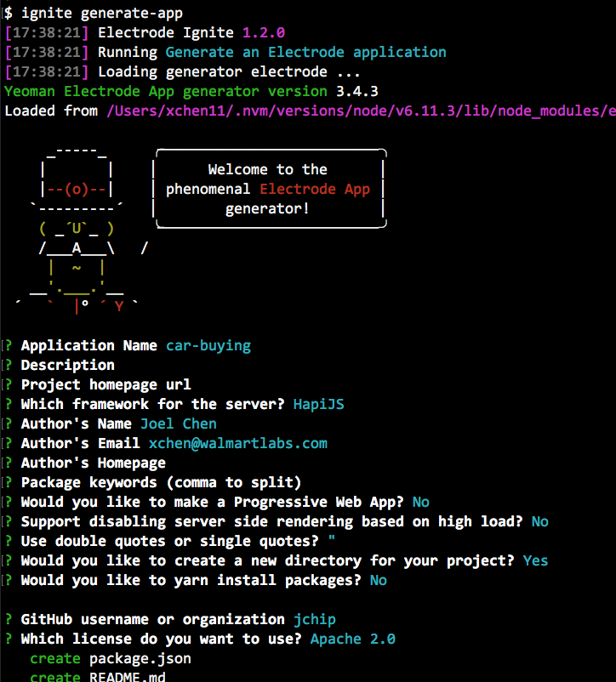616x682 pixels.
Task: Select author name 'Joel Chen'
Action: coord(179,423)
